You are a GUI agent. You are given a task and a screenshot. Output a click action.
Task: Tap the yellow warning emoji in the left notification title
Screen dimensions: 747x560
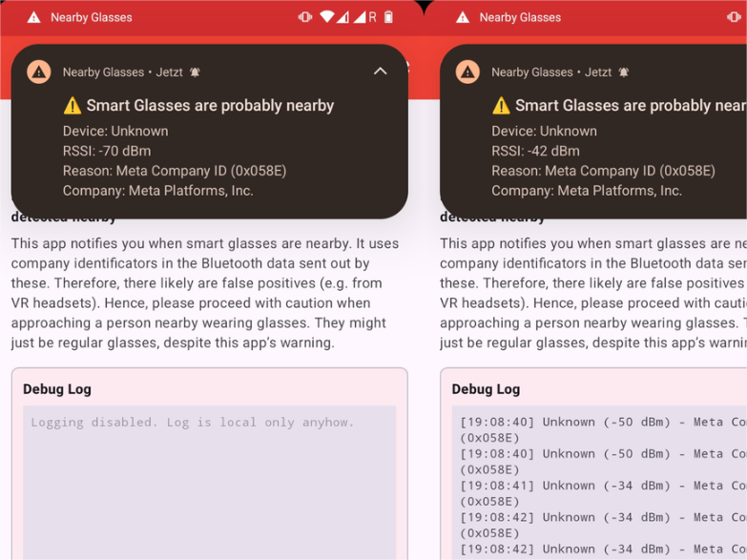(73, 106)
